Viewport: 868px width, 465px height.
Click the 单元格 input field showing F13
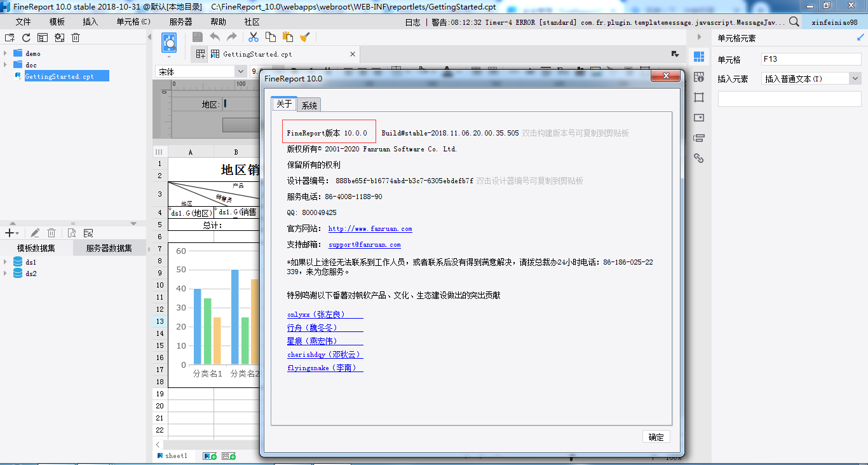tap(811, 59)
